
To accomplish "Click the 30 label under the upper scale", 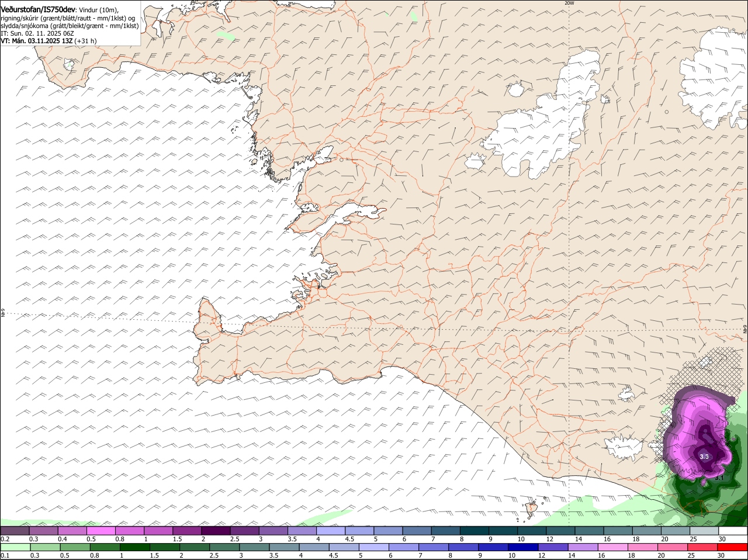I will tap(722, 539).
